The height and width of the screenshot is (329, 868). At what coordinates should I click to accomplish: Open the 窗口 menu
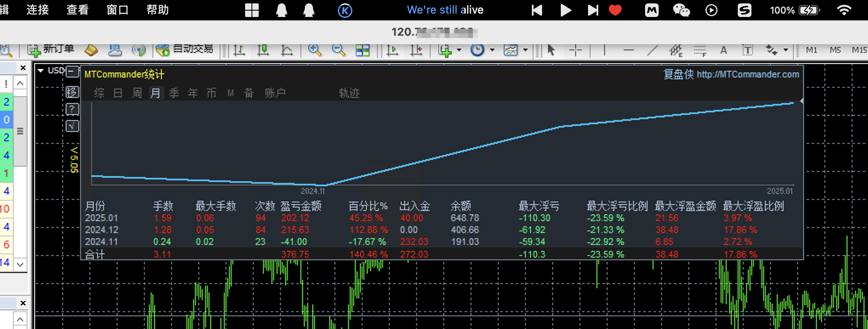pos(117,10)
